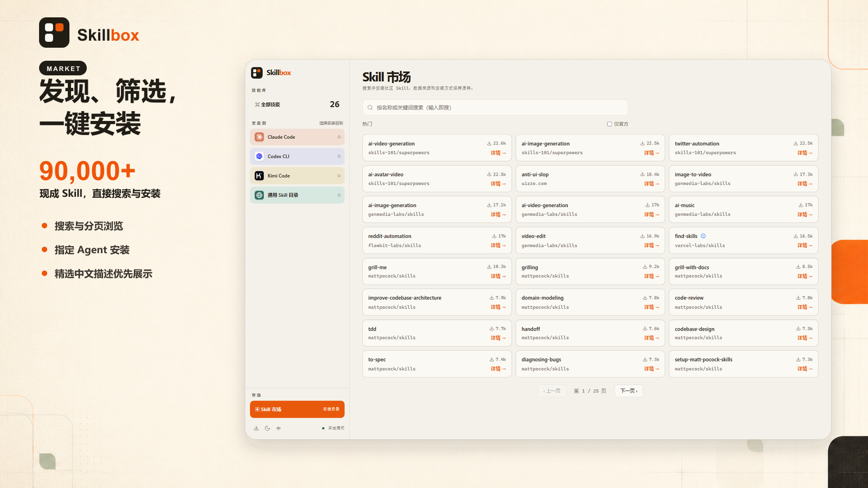Click the download count icon on the tdd card
The image size is (868, 488).
[492, 329]
